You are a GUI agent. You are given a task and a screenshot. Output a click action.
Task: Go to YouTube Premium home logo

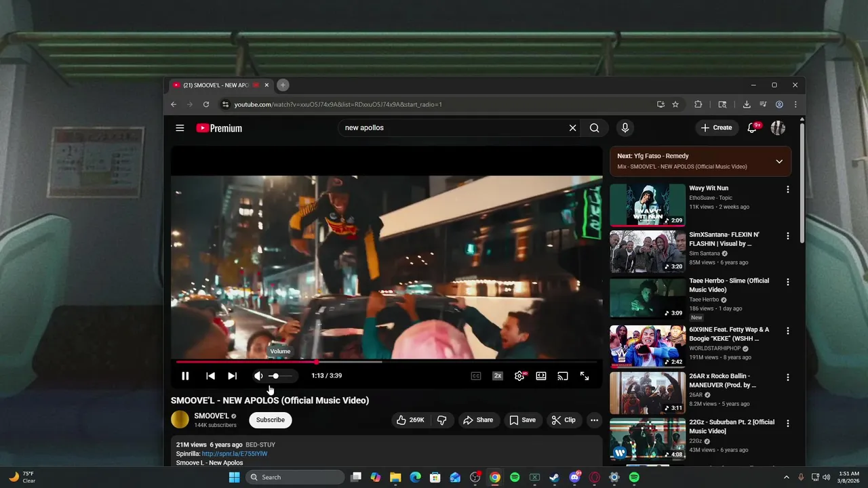[x=219, y=128]
